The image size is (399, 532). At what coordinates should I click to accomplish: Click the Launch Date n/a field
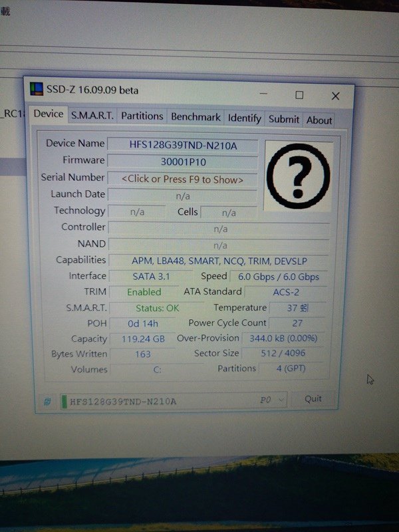182,196
